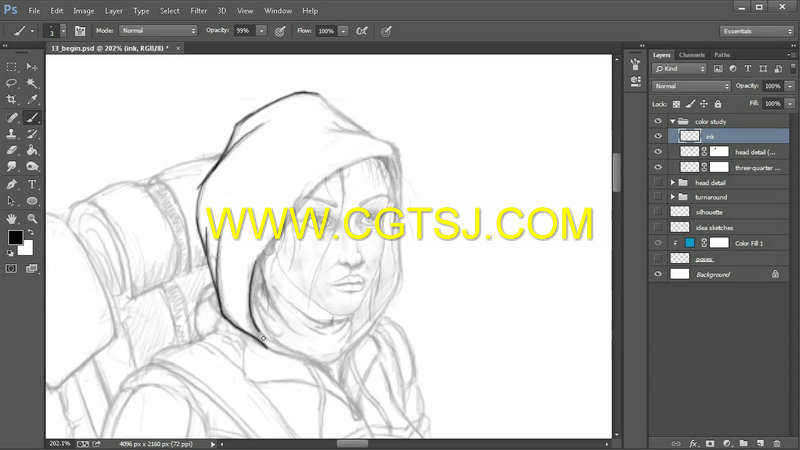Select the Ellipse shape tool
Image resolution: width=800 pixels, height=450 pixels.
[32, 201]
